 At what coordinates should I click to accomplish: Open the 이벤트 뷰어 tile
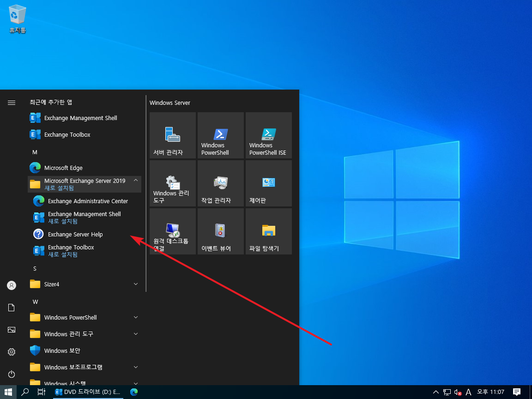pyautogui.click(x=221, y=231)
